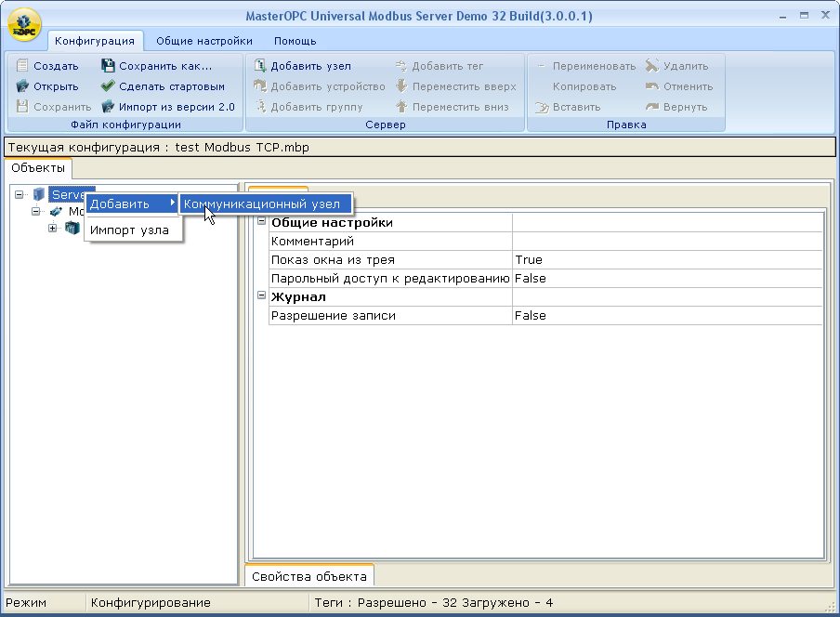Click the Удалить (Delete) icon
Image resolution: width=840 pixels, height=617 pixels.
point(652,66)
